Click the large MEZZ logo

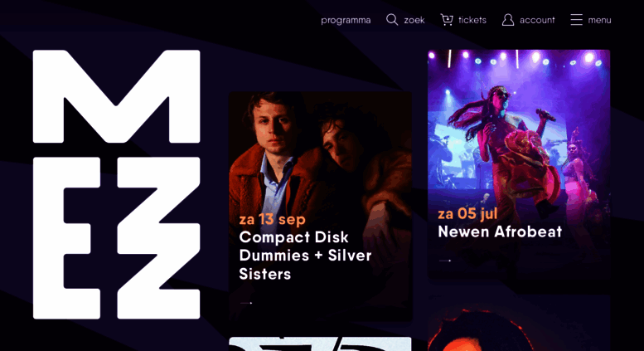pyautogui.click(x=117, y=184)
